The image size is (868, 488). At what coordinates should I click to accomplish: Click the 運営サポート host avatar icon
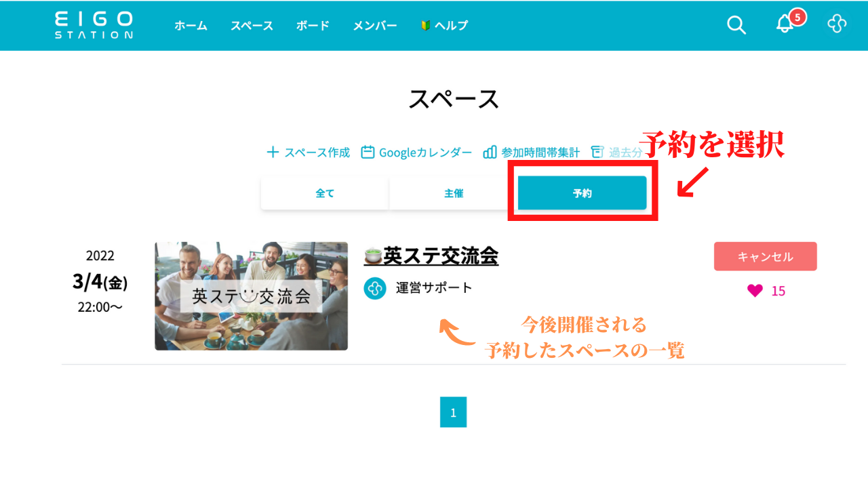tap(375, 288)
